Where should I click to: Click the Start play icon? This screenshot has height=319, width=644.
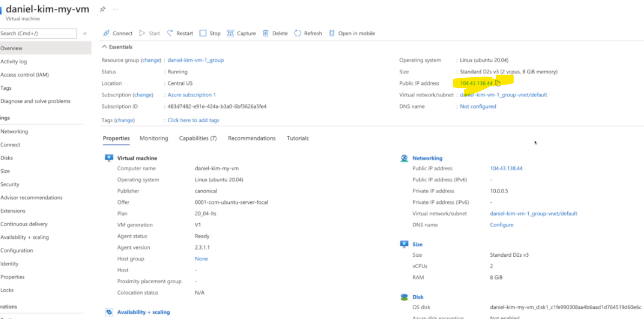point(143,33)
